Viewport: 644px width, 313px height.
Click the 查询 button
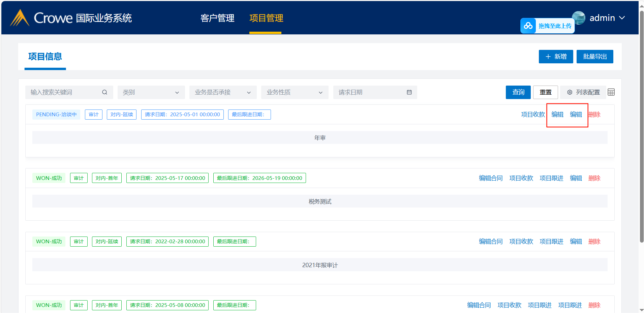(x=518, y=92)
